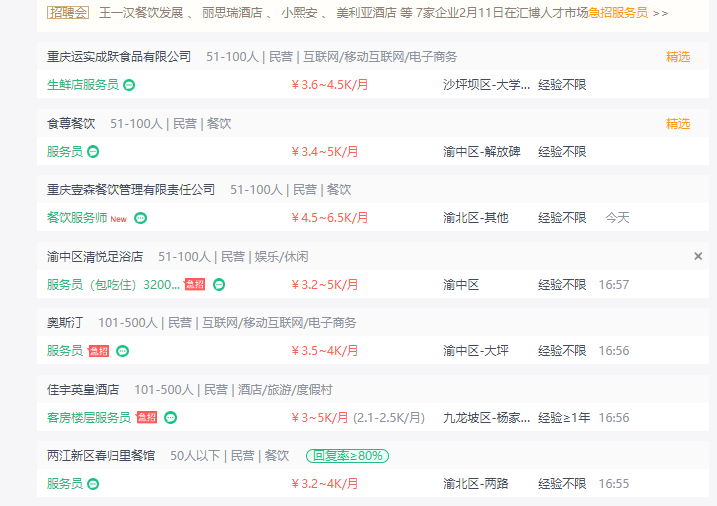Viewport: 717px width, 506px height.
Task: Click 精选 label on 食尊餐饮 row
Action: click(678, 123)
